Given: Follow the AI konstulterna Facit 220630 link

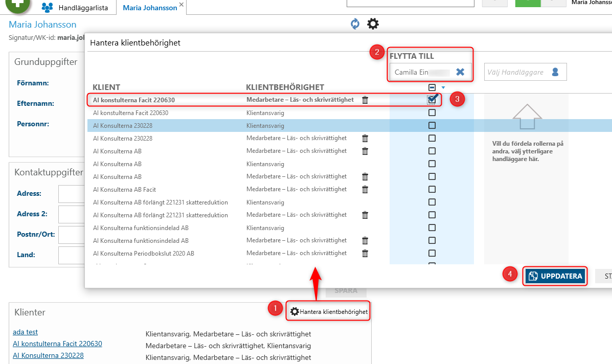Looking at the screenshot, I should [57, 344].
